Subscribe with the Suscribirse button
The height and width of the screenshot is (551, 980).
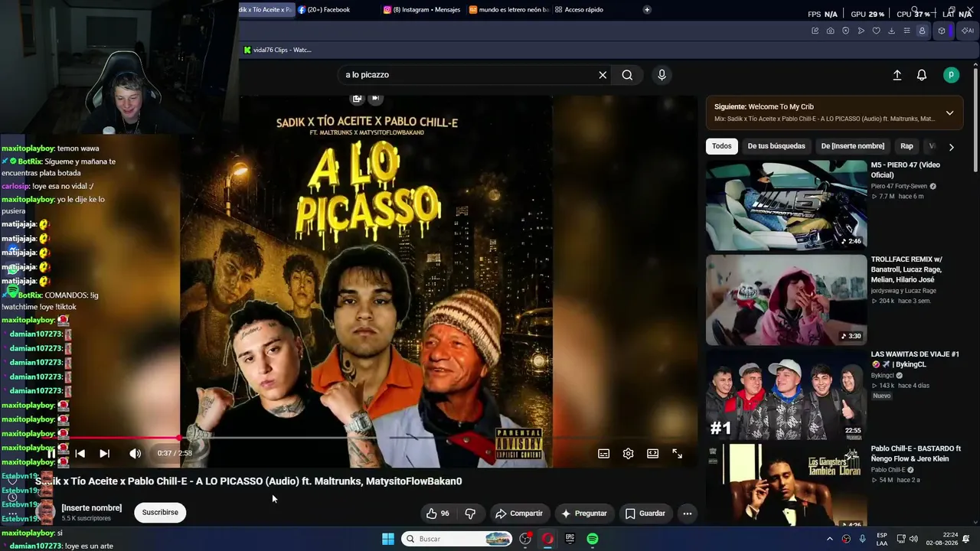(x=160, y=513)
